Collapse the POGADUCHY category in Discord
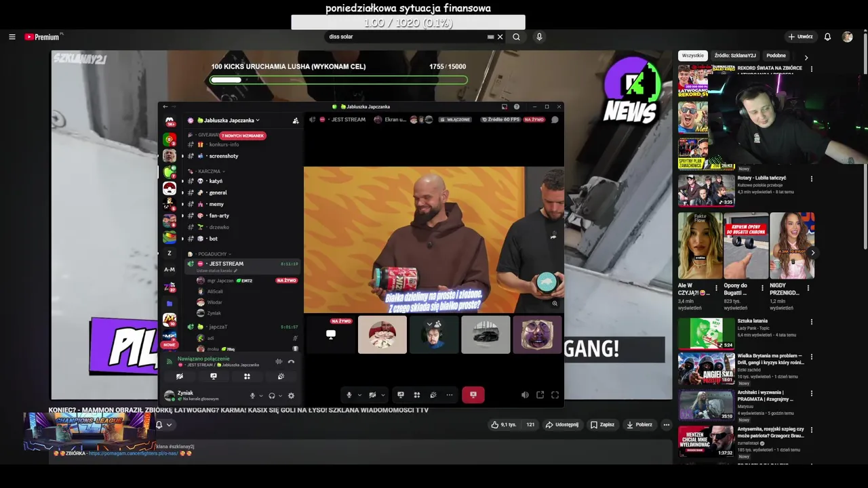This screenshot has width=868, height=488. (210, 254)
